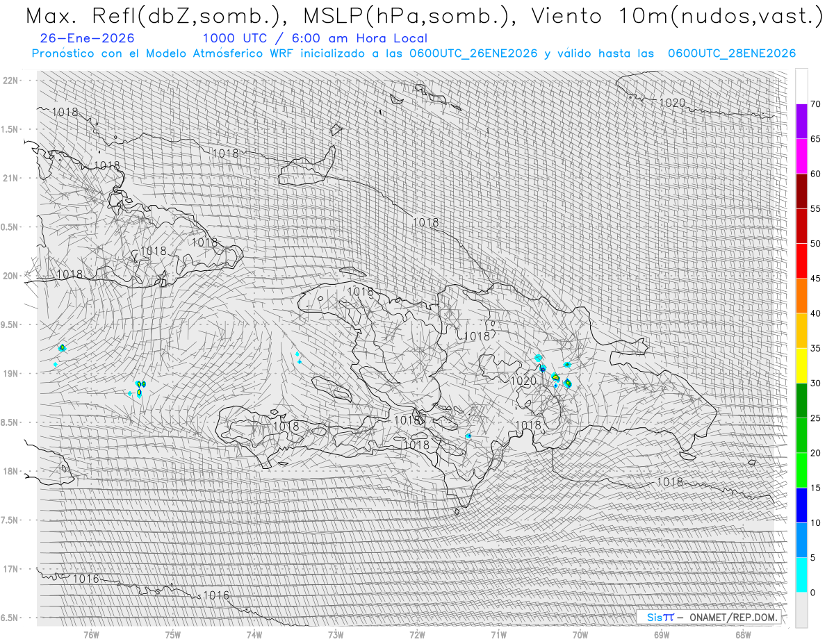Click the cyan 0-5 dBZ legend segment
The image size is (834, 644).
(801, 575)
